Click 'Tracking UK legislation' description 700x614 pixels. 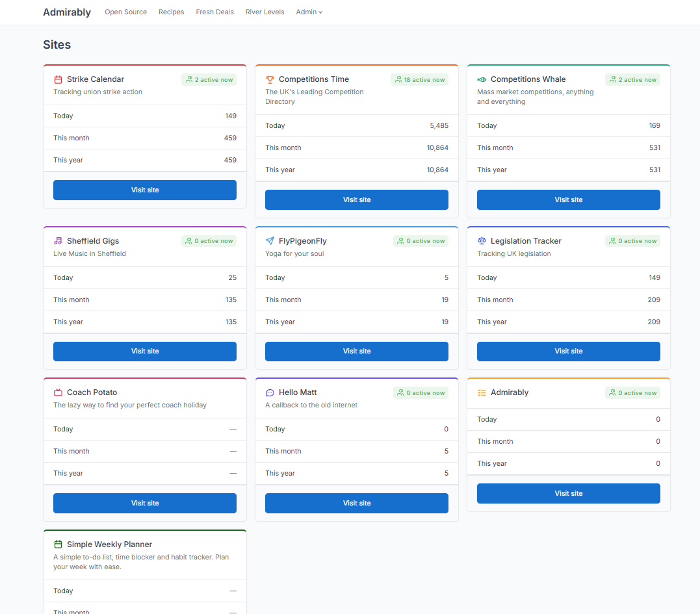pos(513,253)
